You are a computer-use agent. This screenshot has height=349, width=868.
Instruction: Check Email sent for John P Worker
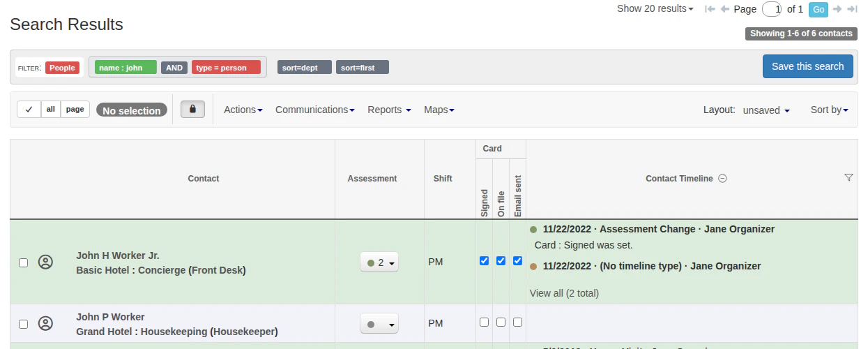point(517,322)
